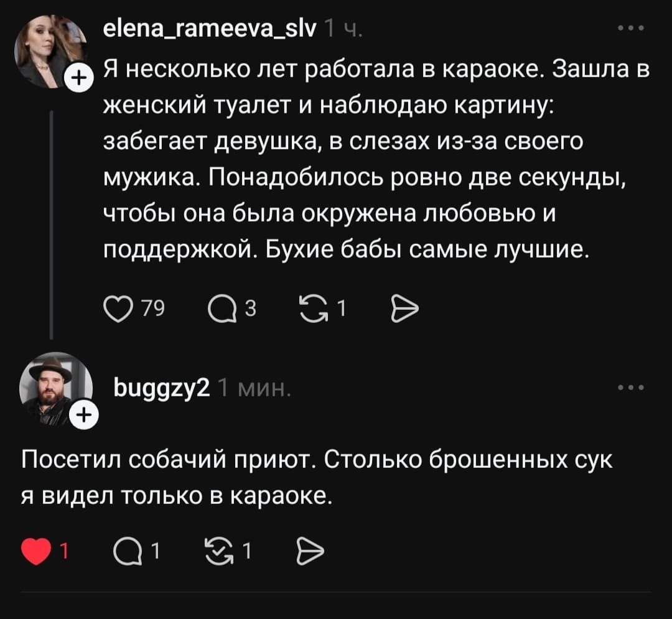Viewport: 672px width, 619px height.
Task: Follow elena_rameeva_slv via plus button
Action: pyautogui.click(x=80, y=78)
